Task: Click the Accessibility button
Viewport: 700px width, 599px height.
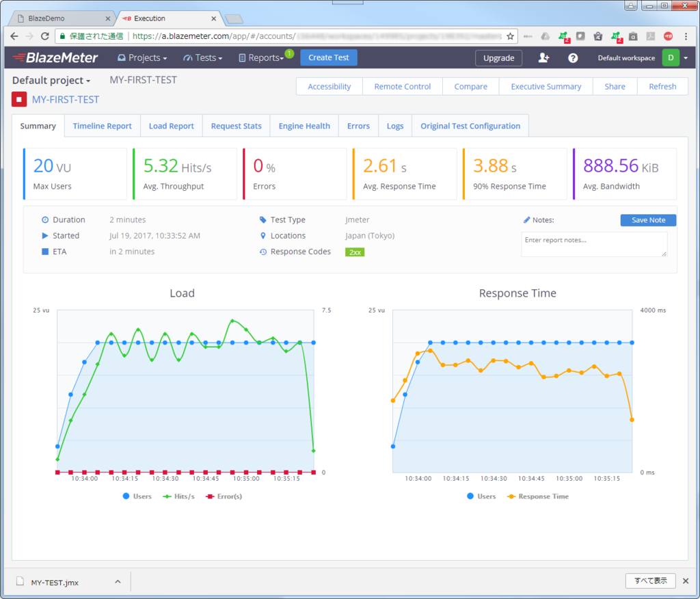Action: pyautogui.click(x=329, y=87)
